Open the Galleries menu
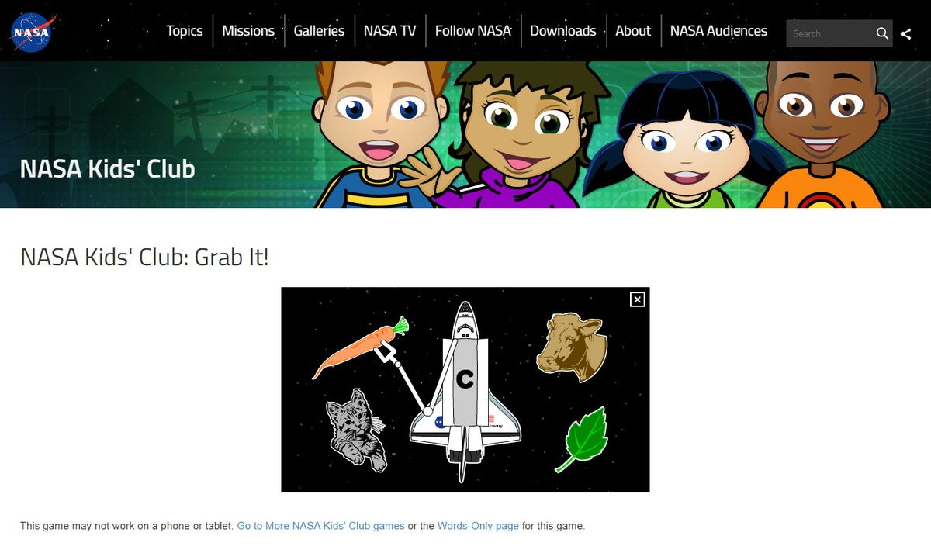The image size is (931, 560). [x=319, y=31]
